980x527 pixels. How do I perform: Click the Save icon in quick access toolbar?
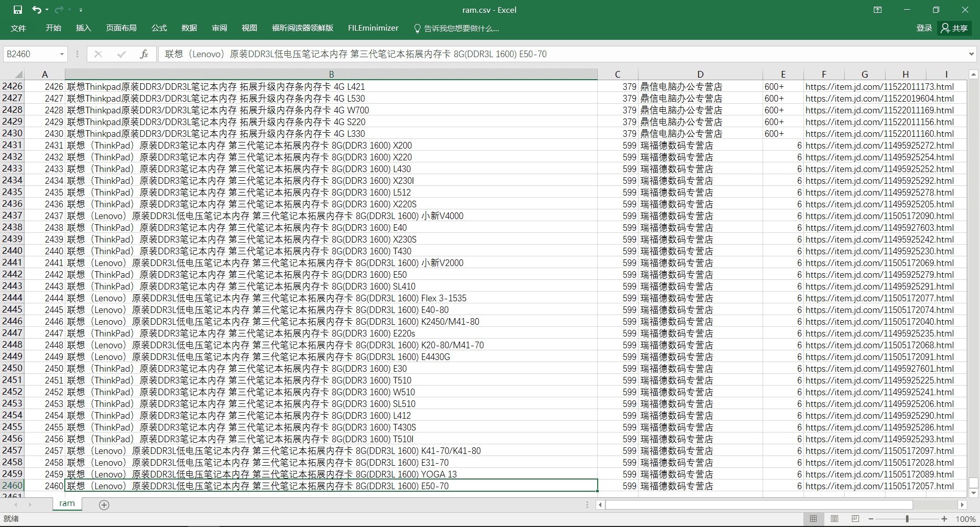18,10
